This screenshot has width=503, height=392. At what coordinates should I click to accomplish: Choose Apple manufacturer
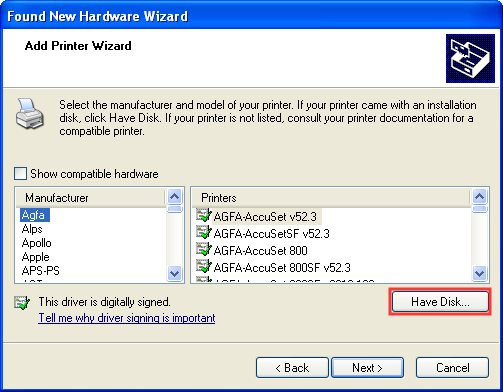coord(35,257)
